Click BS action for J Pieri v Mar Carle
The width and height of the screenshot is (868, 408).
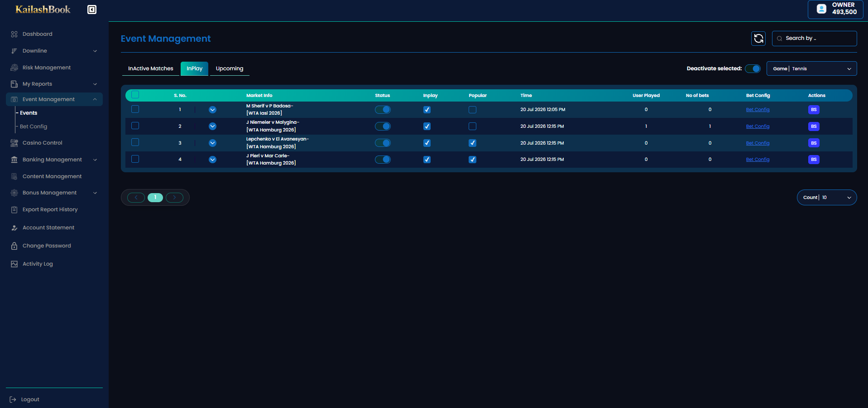[814, 160]
